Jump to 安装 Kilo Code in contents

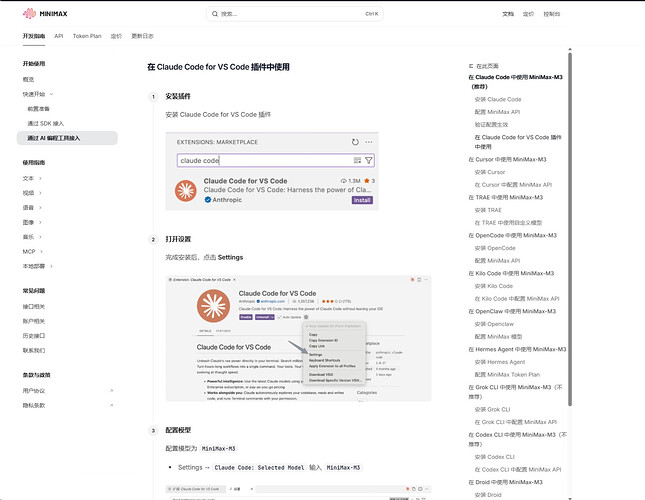click(494, 286)
